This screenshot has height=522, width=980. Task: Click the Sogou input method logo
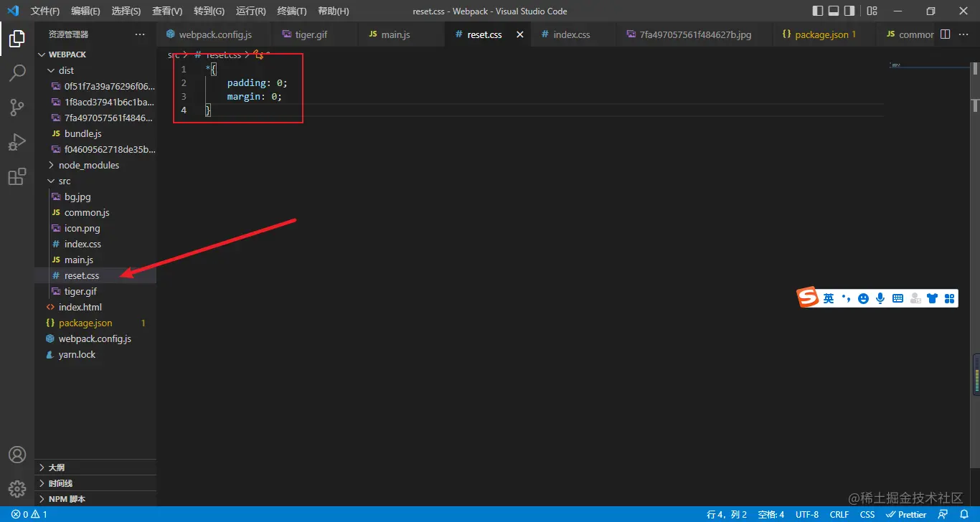point(809,298)
